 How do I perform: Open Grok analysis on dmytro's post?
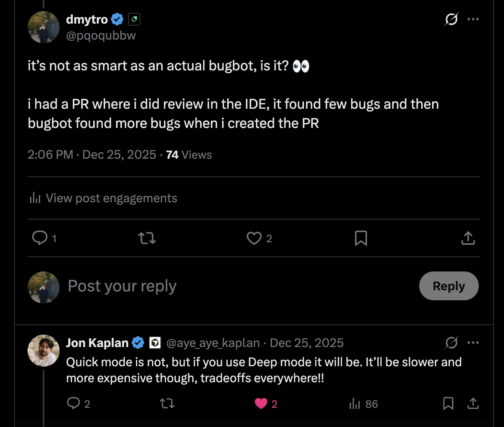pos(451,19)
